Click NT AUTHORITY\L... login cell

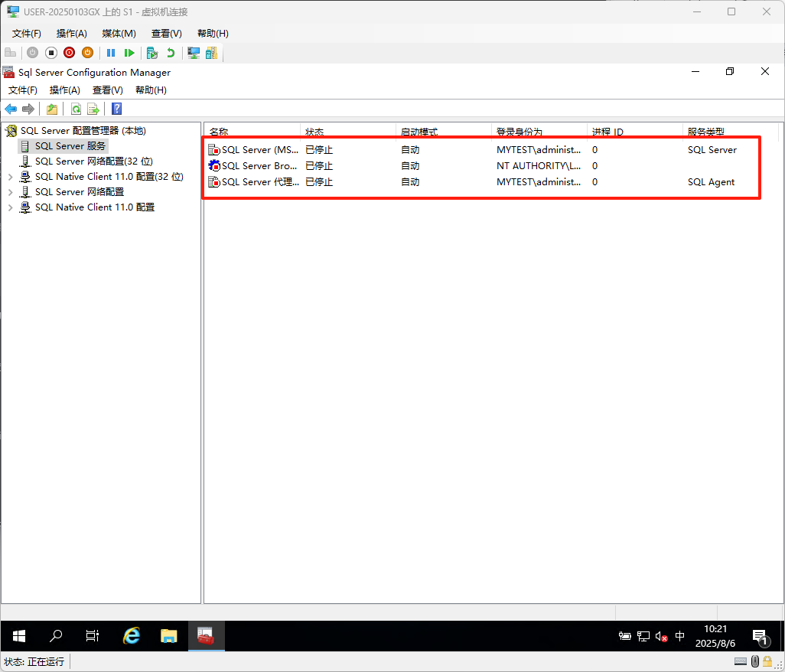coord(539,166)
